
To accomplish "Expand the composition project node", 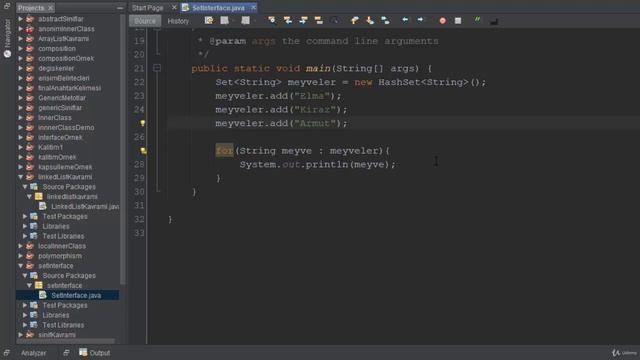I will [20, 49].
